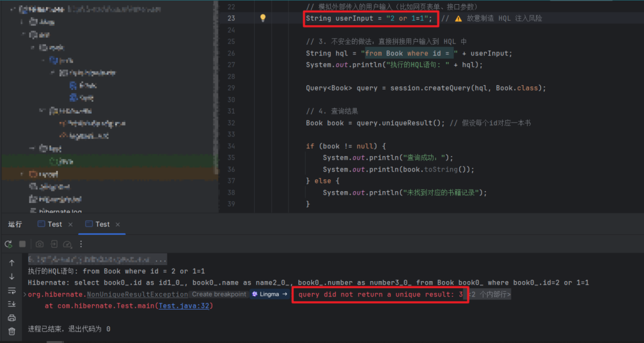Click comment '3. 不安全的做法' on line 25

point(386,42)
